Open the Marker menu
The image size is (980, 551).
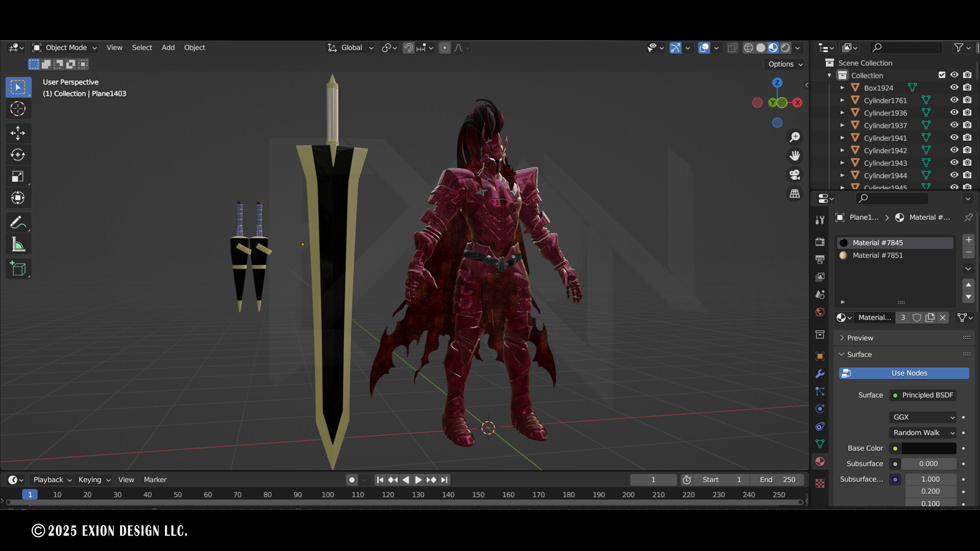155,480
